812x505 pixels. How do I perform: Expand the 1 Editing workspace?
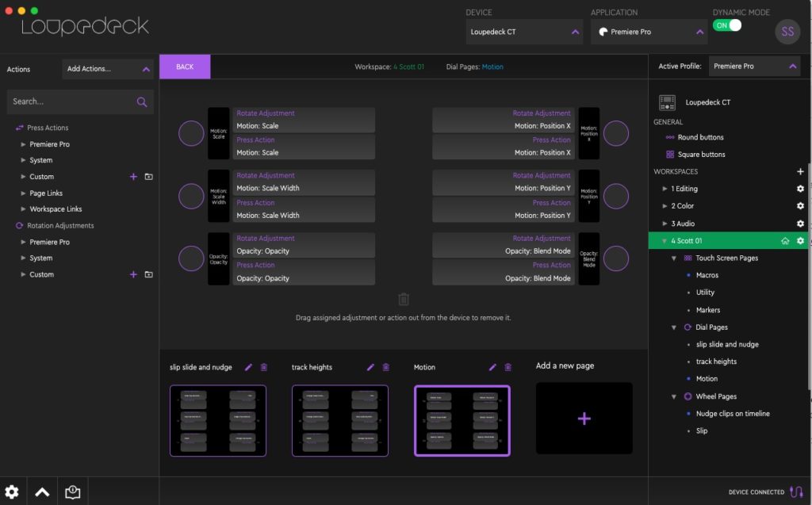[665, 189]
